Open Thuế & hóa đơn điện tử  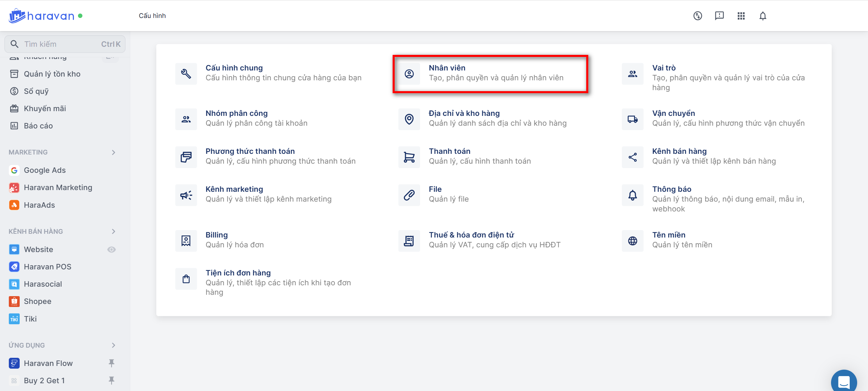tap(471, 235)
